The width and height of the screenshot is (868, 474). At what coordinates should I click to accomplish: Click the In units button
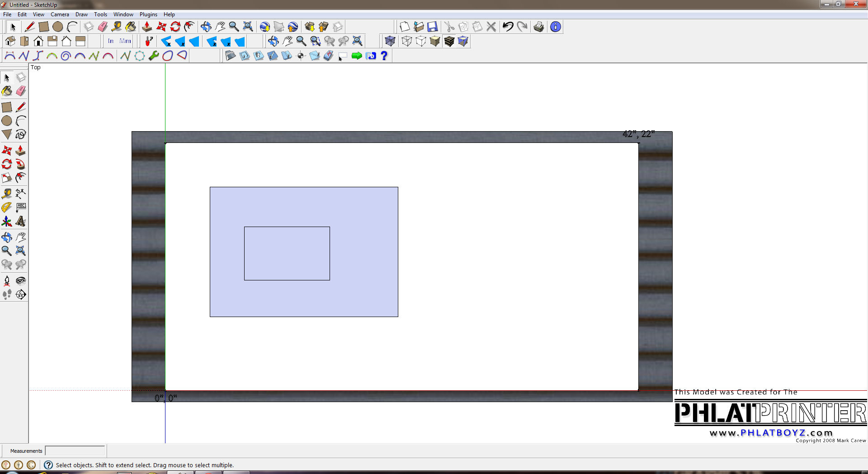point(111,41)
